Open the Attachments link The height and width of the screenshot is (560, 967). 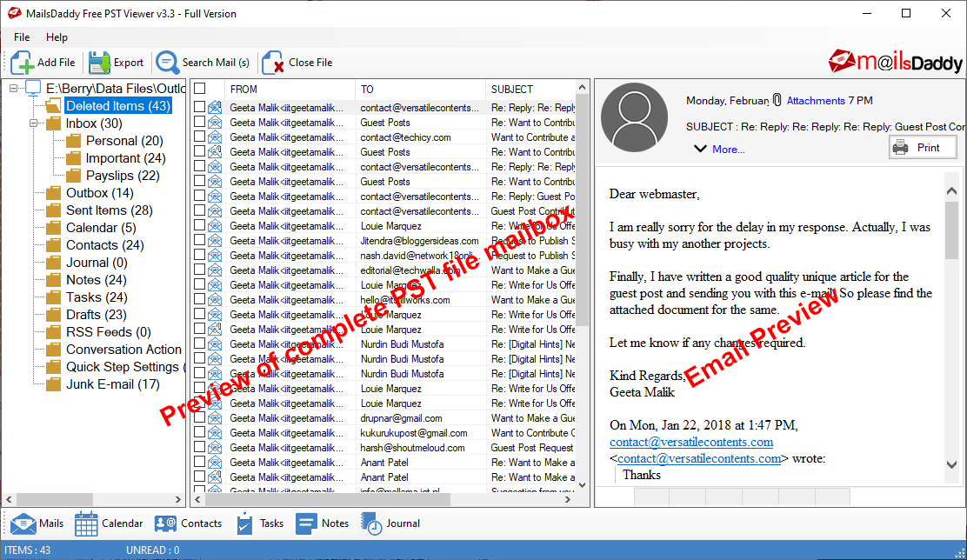click(x=816, y=101)
